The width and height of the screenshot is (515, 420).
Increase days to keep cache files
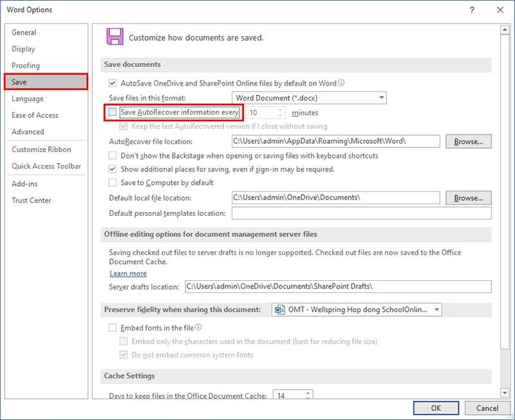point(308,393)
